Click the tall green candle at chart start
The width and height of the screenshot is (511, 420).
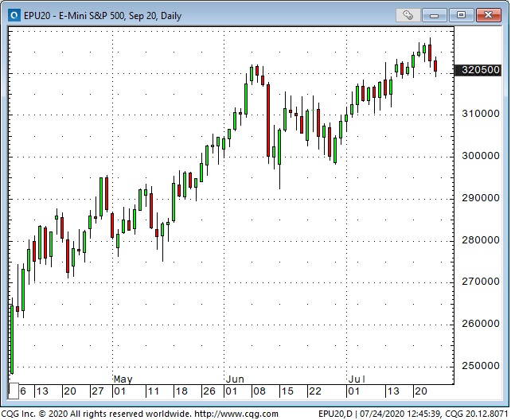[12, 339]
